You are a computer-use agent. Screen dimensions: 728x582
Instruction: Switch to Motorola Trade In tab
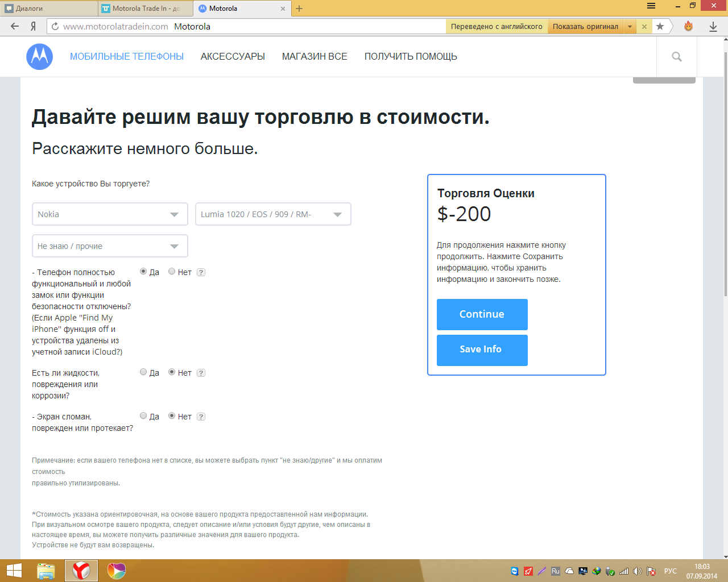pyautogui.click(x=146, y=9)
